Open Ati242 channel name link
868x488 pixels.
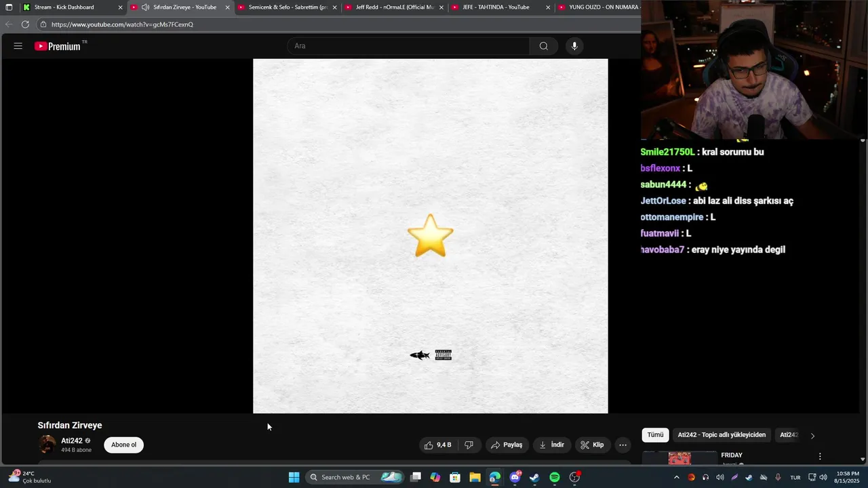(x=72, y=441)
